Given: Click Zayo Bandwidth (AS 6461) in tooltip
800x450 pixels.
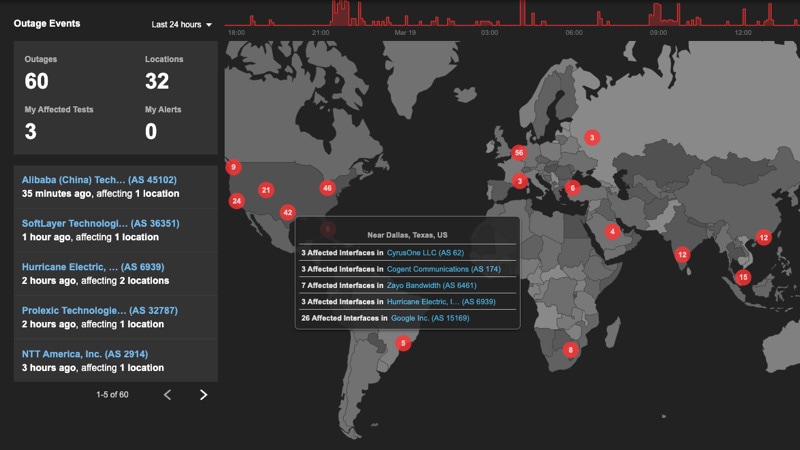Looking at the screenshot, I should (431, 285).
